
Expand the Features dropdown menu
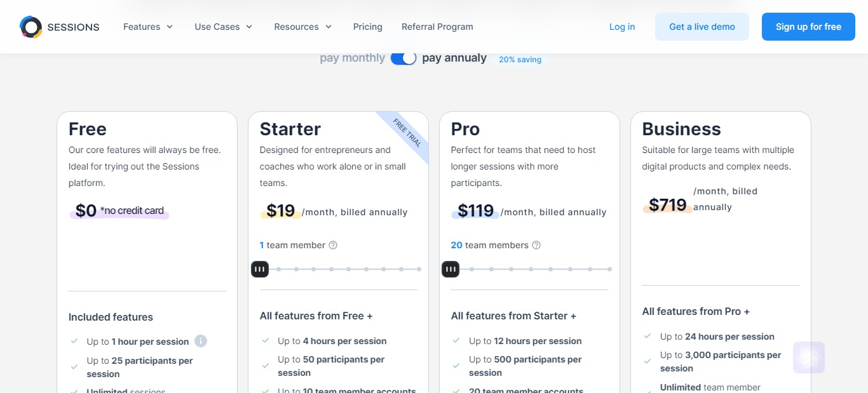click(148, 27)
